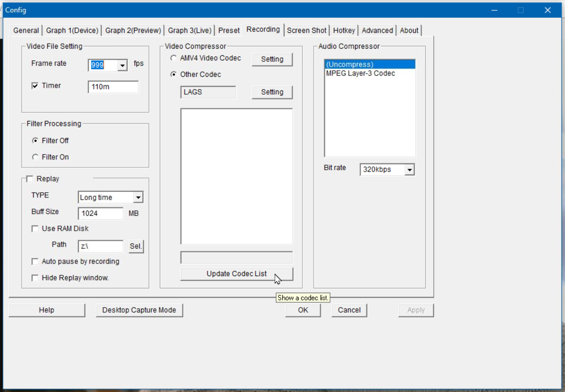Screen dimensions: 565x392
Task: Expand the Bit rate dropdown
Action: pyautogui.click(x=409, y=170)
